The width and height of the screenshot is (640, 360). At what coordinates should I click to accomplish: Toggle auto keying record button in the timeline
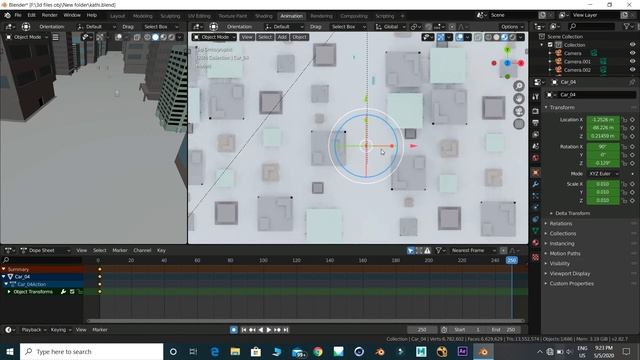click(233, 330)
